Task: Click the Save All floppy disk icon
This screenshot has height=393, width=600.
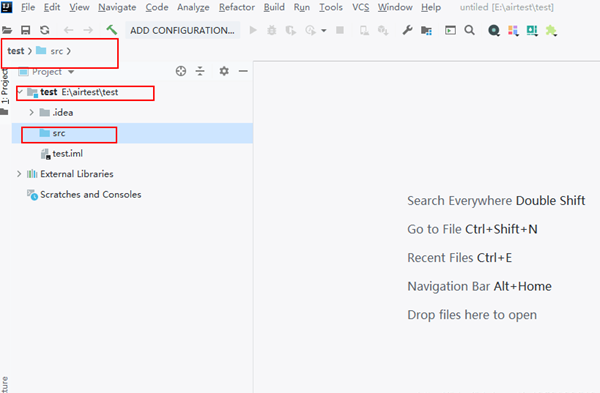Action: tap(26, 30)
